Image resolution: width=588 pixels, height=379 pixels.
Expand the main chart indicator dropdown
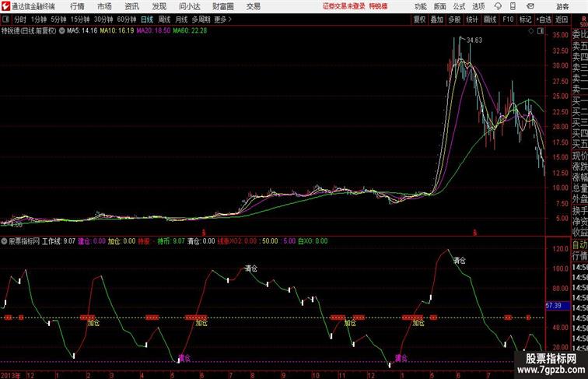tap(62, 31)
